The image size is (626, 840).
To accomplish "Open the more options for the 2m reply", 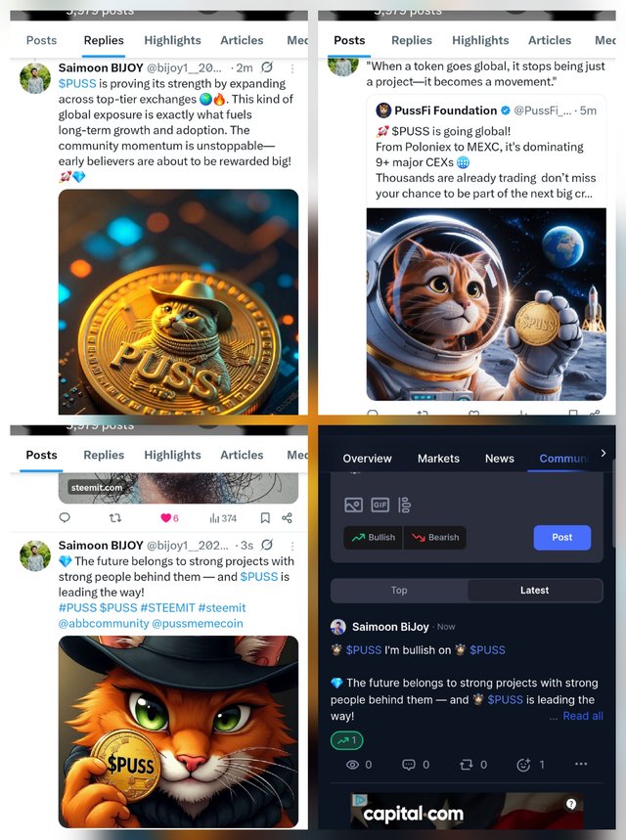I will pos(292,68).
